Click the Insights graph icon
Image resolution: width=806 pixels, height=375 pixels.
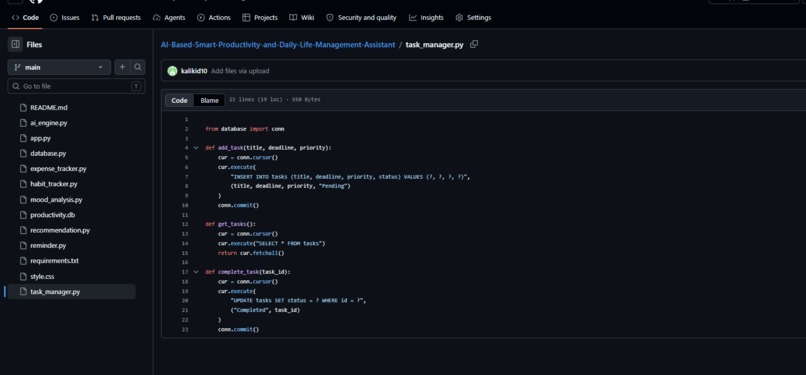[x=413, y=17]
